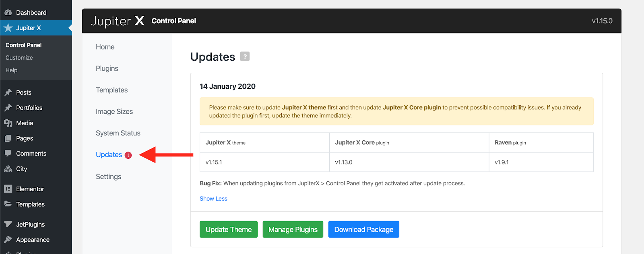Switch to Templates tab in Control Panel
644x254 pixels.
click(111, 90)
